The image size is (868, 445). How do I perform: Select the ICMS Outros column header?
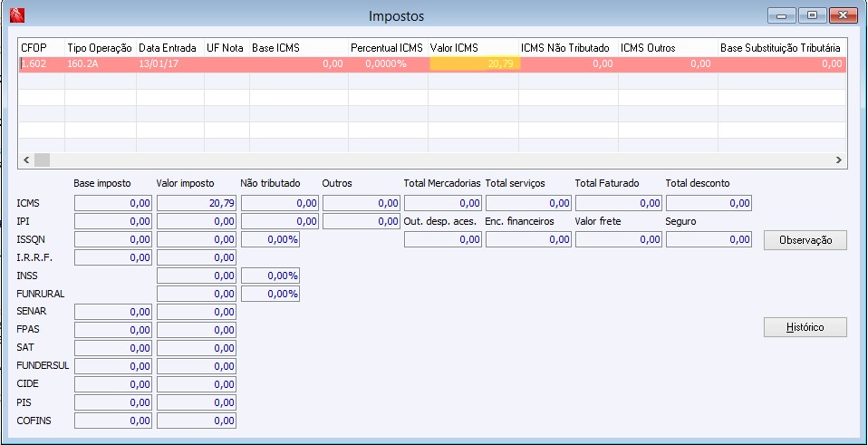(x=668, y=48)
